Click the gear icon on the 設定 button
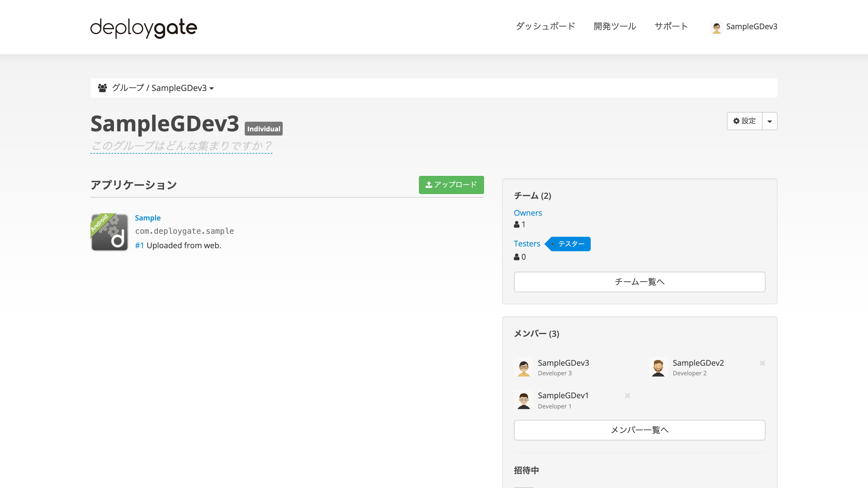Viewport: 868px width, 488px height. 736,121
